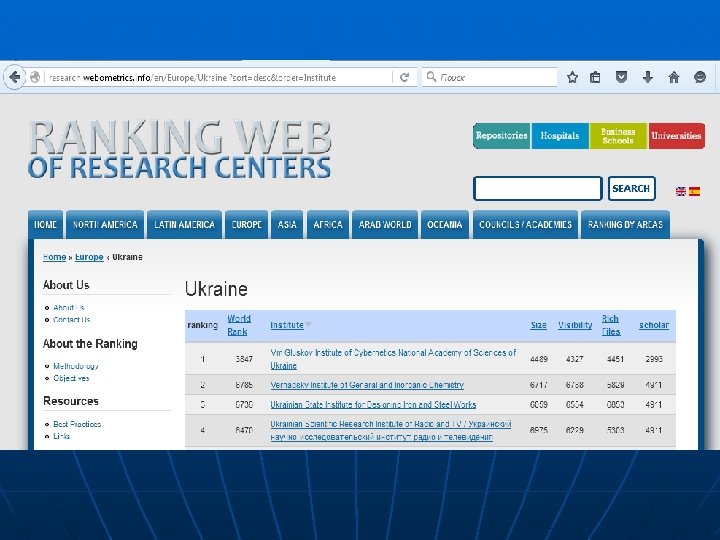
Task: Open the bookmarks list clipboard icon
Action: click(595, 77)
